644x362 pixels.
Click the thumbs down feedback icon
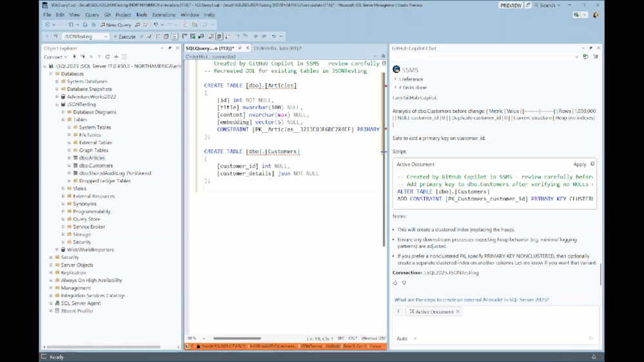coord(404,282)
